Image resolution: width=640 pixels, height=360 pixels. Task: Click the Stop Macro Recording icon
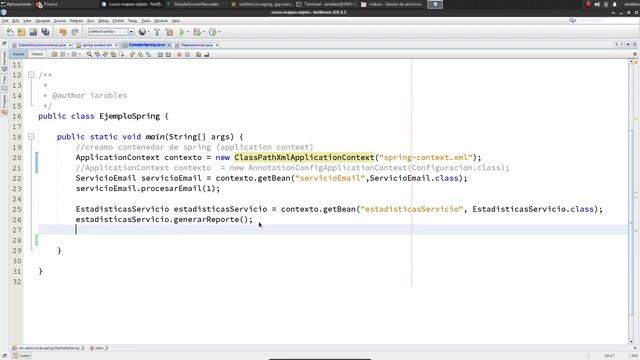[187, 54]
